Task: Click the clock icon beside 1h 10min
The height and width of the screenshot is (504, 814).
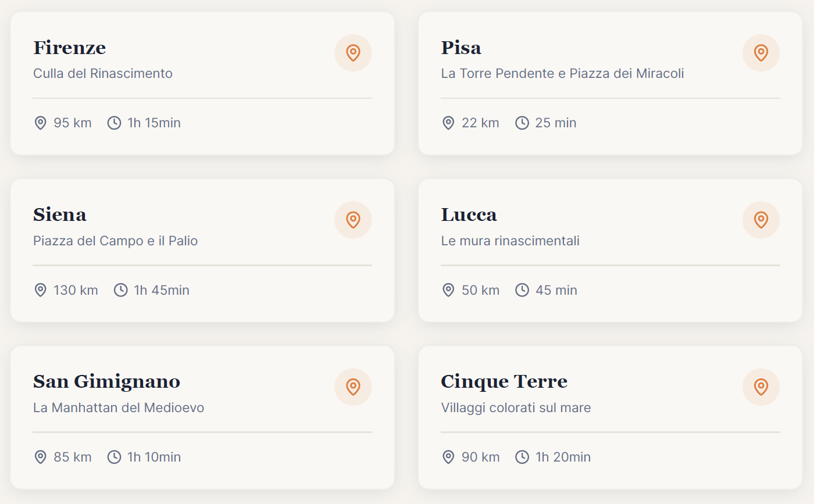Action: point(114,457)
